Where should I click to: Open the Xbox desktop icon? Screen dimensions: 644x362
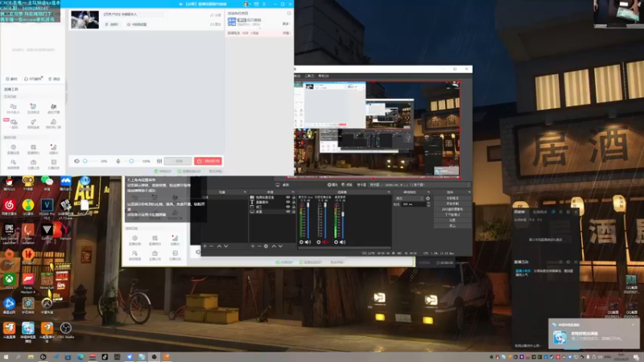[9, 280]
